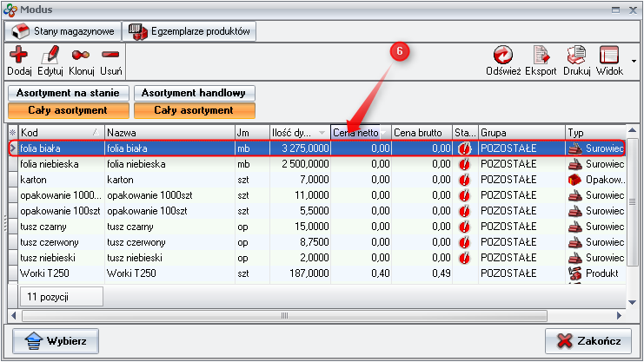Click the Edytuj pencil icon
This screenshot has width=644, height=362.
pyautogui.click(x=50, y=56)
